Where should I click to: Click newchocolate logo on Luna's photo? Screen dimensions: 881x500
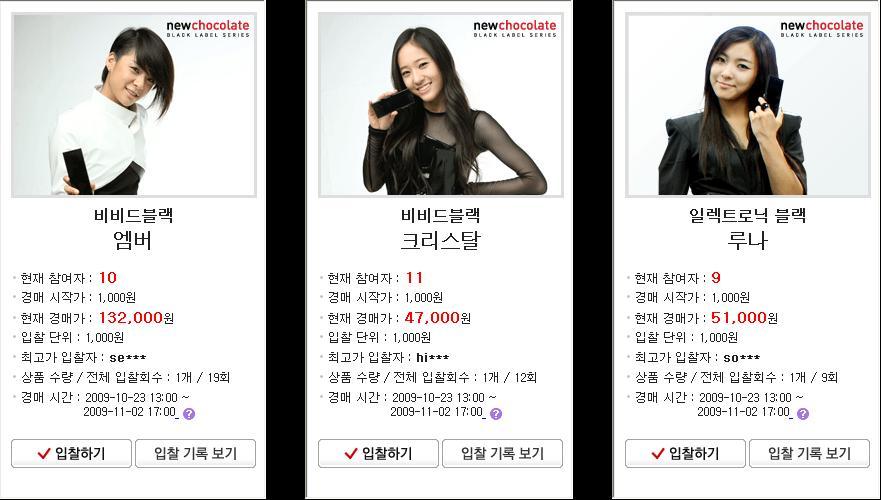click(x=821, y=29)
